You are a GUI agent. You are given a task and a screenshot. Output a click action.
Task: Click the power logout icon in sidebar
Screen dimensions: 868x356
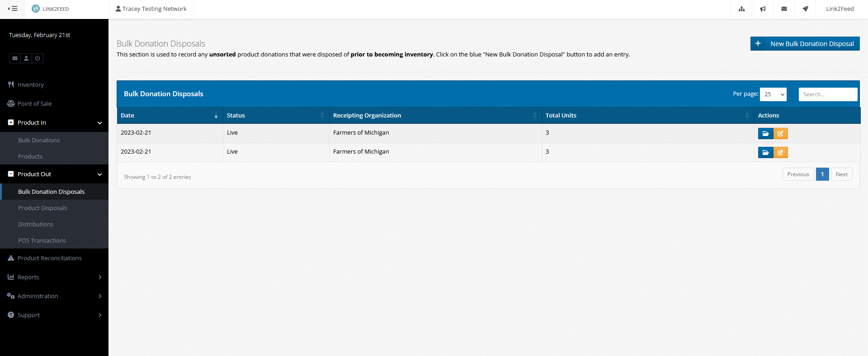point(38,58)
